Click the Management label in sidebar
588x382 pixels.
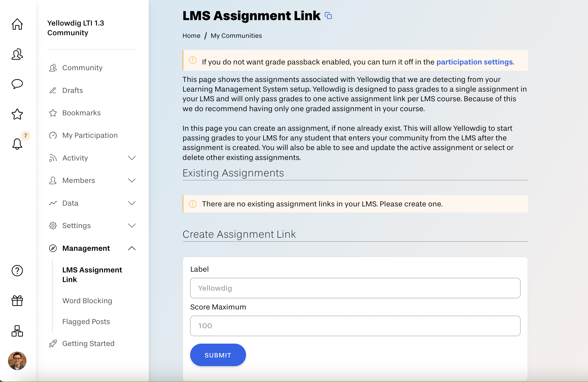click(86, 248)
